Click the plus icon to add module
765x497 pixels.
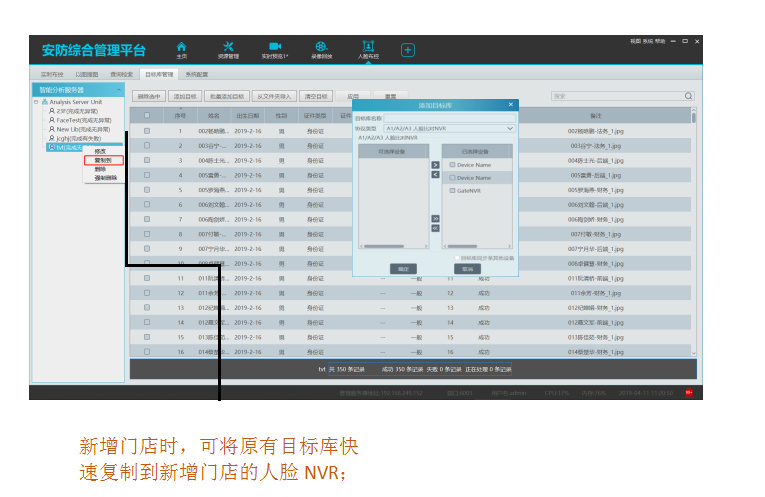(x=408, y=50)
